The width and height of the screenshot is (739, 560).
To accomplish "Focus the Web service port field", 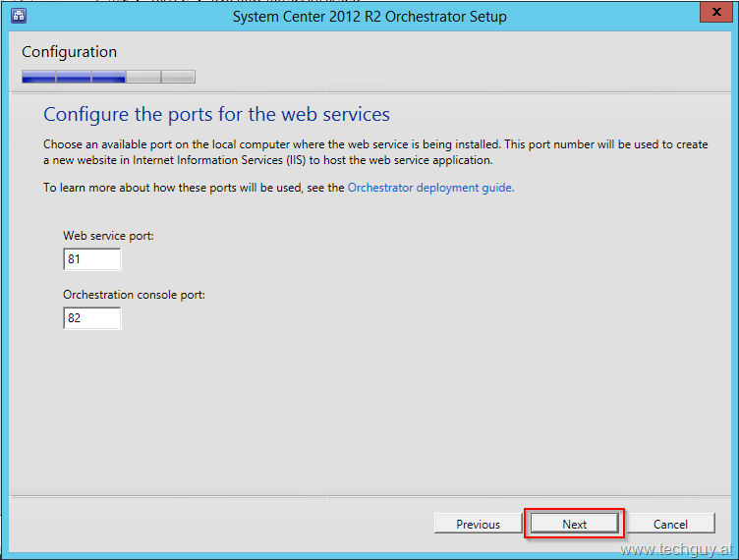I will point(92,259).
